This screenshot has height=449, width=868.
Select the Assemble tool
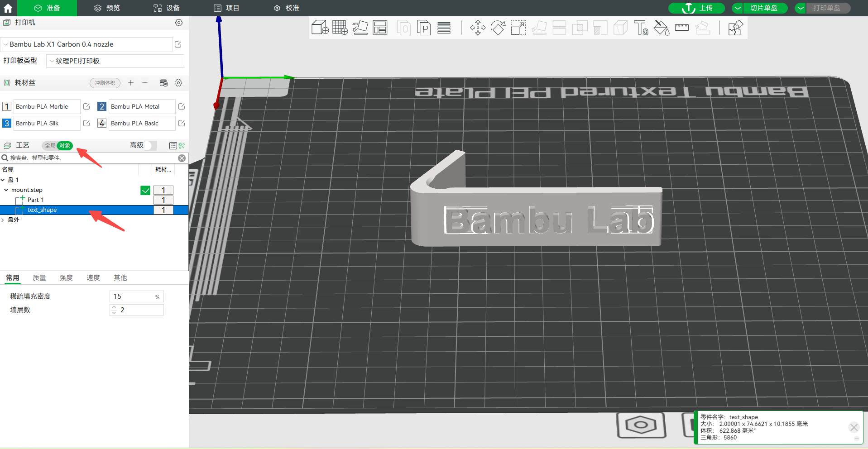tap(702, 28)
